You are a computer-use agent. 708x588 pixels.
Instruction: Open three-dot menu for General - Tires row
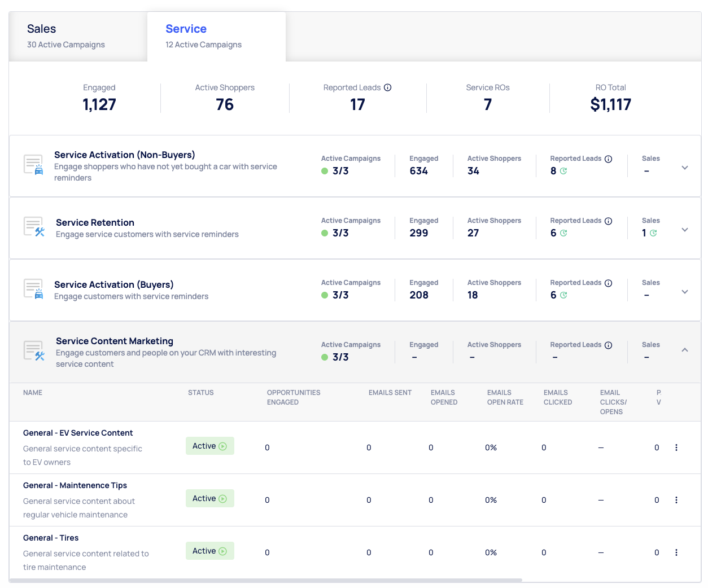coord(676,552)
